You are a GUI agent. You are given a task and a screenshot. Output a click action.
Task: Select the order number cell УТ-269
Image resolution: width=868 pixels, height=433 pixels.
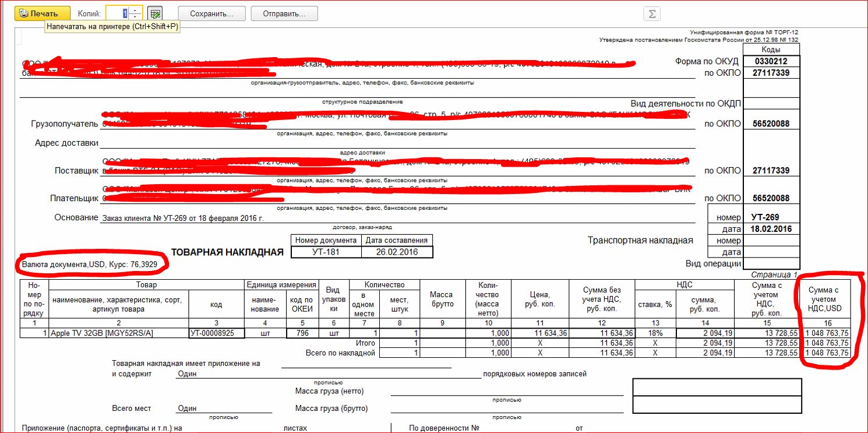(771, 217)
